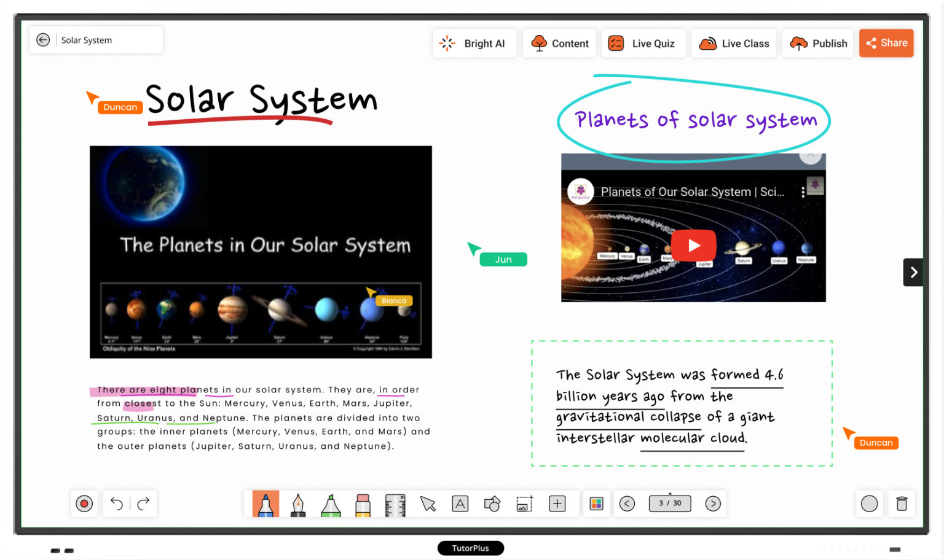Image resolution: width=944 pixels, height=560 pixels.
Task: Select the highlighter tool
Action: pos(331,504)
